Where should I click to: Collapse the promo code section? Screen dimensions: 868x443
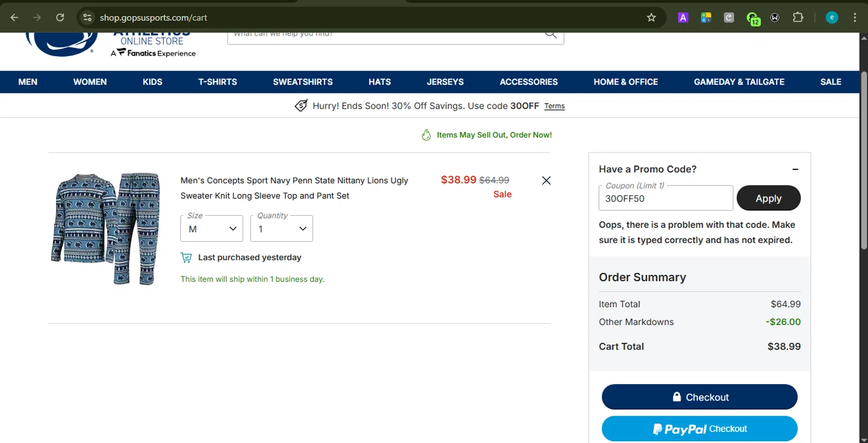[x=795, y=169]
